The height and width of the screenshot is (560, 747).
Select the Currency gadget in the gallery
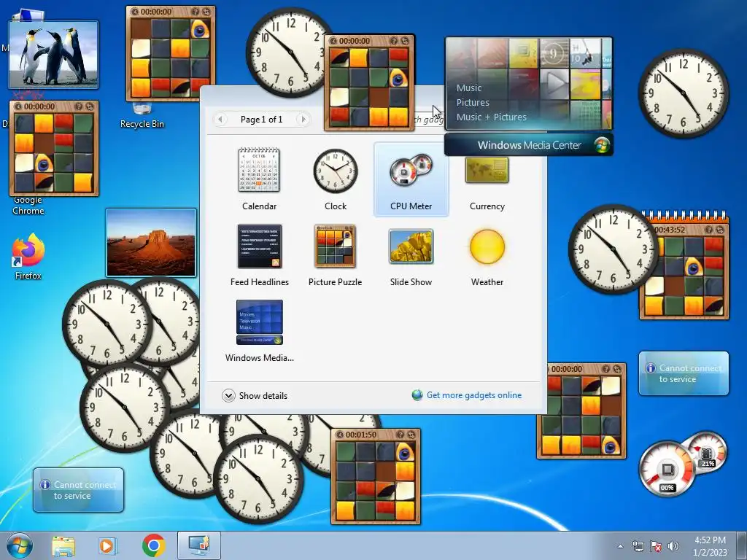click(487, 179)
